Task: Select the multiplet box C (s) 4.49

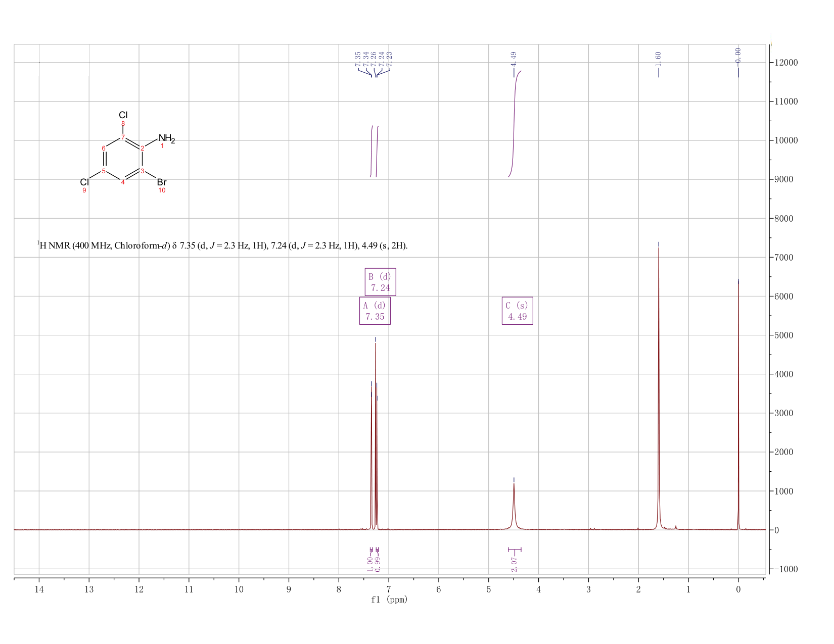Action: (517, 311)
